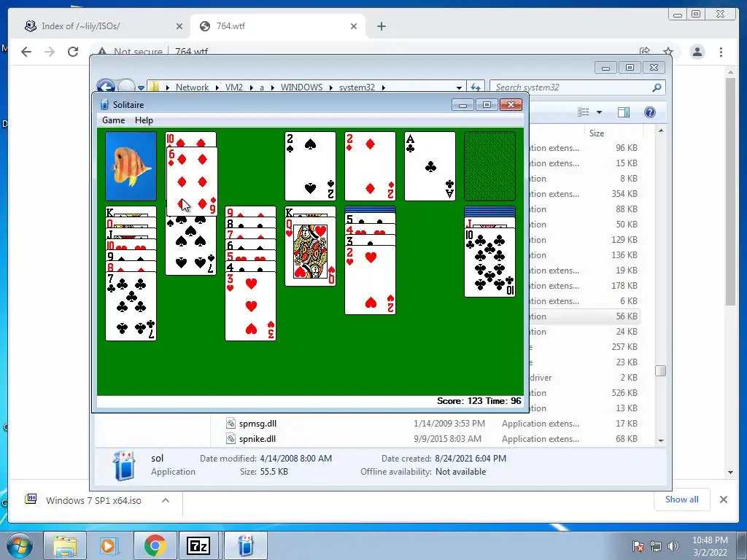This screenshot has height=560, width=747.
Task: Click the 354 KB size cell
Action: coord(624,194)
